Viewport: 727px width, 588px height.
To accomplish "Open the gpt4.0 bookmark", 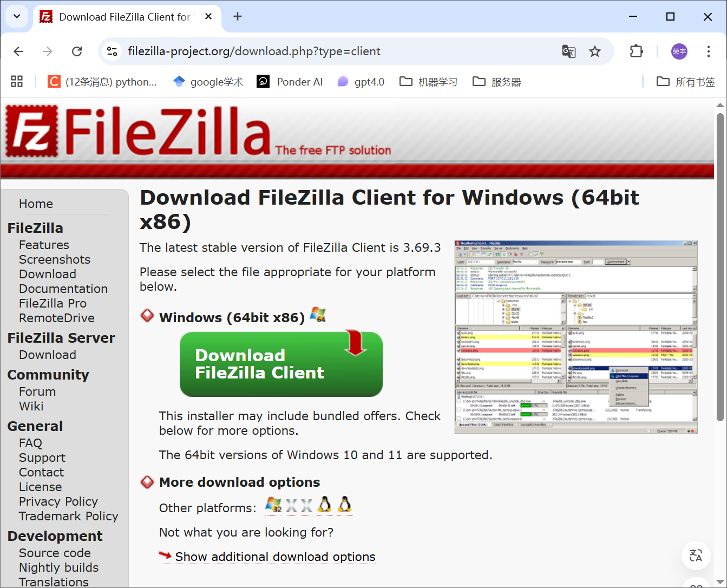I will [361, 82].
